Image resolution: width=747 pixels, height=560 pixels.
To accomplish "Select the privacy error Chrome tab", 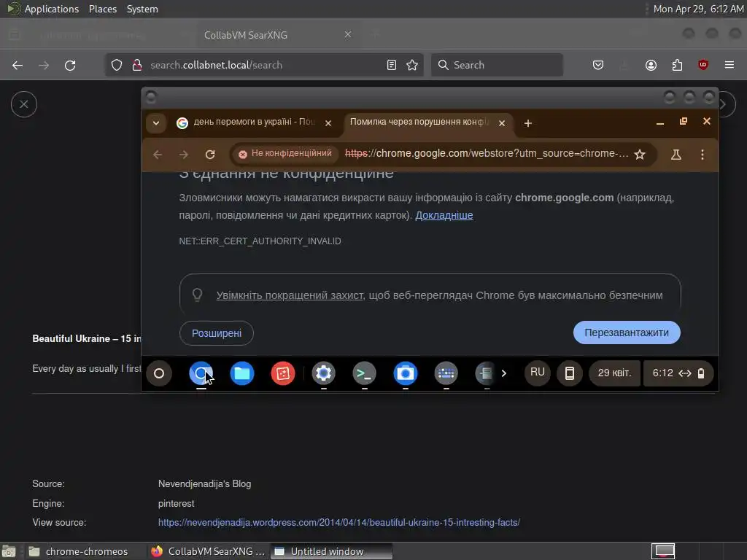I will tap(419, 122).
